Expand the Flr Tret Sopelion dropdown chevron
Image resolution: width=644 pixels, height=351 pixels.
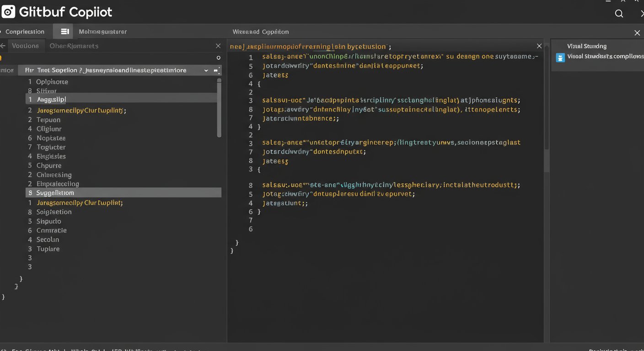click(x=206, y=70)
